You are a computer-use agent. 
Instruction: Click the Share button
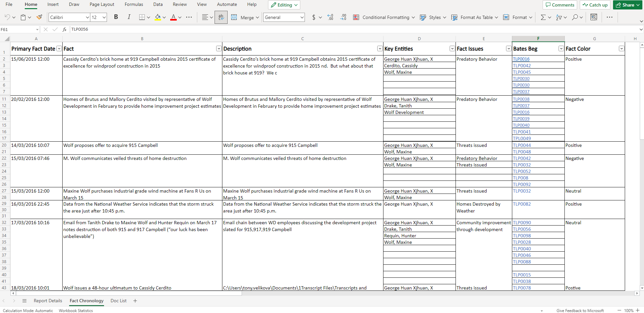click(628, 5)
